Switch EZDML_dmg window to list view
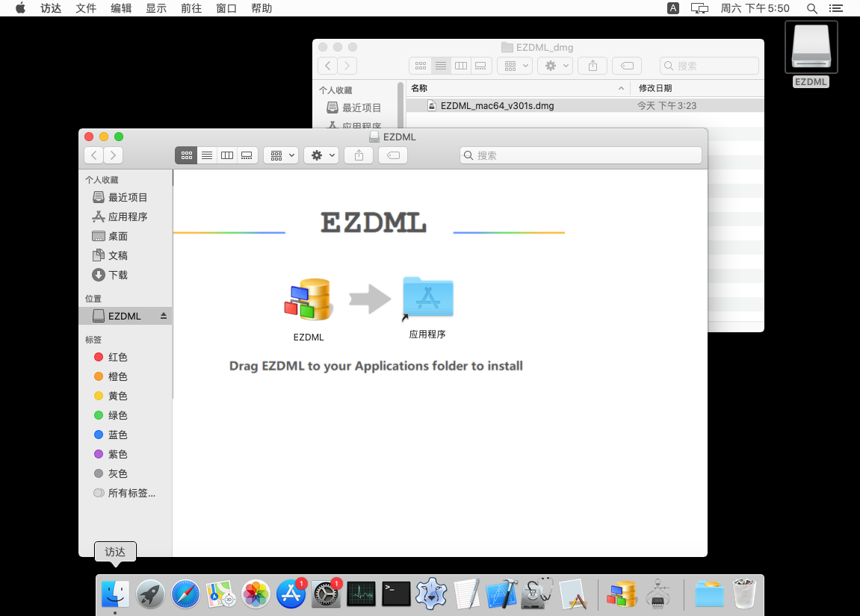This screenshot has width=860, height=616. coord(440,66)
